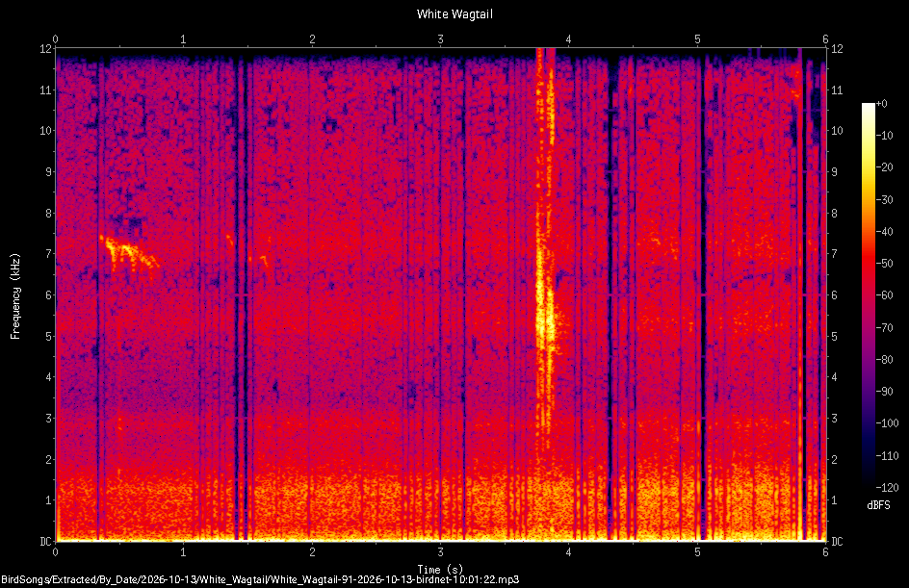Click the "6" tick on top time axis

coord(825,39)
